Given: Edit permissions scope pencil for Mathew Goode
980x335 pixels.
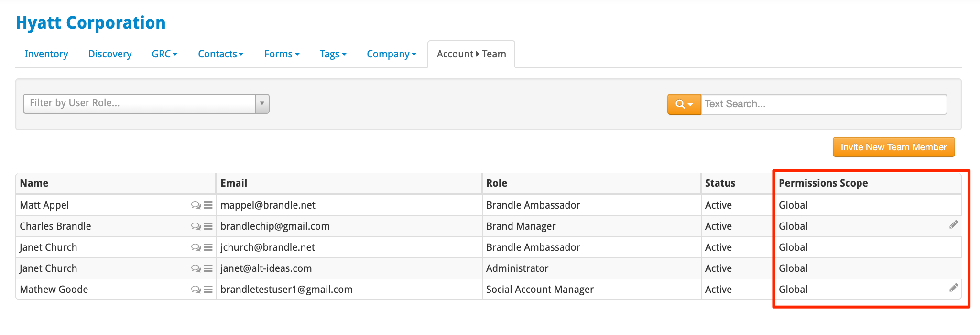Looking at the screenshot, I should point(953,288).
